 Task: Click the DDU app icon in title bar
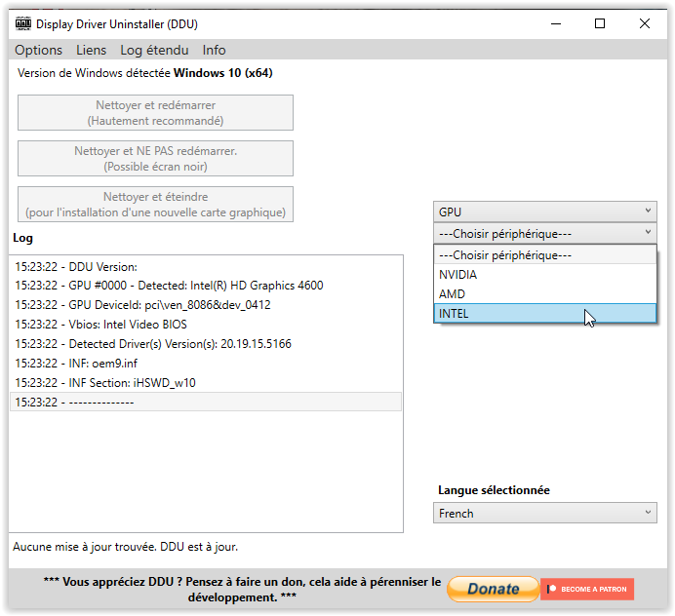coord(23,23)
